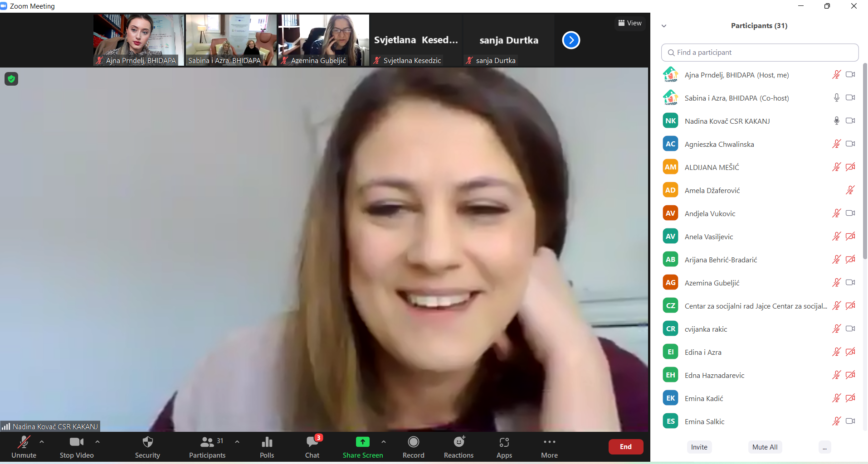
Task: Open the View layout menu
Action: 630,23
